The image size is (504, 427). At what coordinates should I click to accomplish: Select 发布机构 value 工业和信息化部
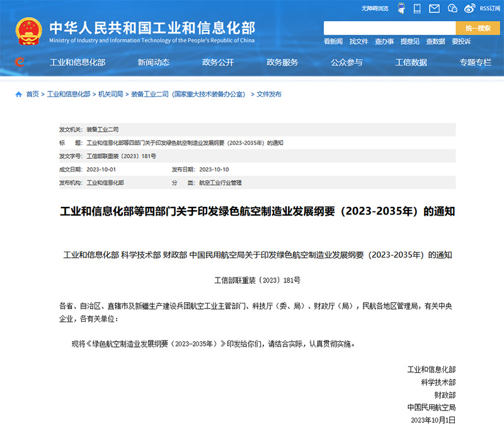tap(105, 183)
